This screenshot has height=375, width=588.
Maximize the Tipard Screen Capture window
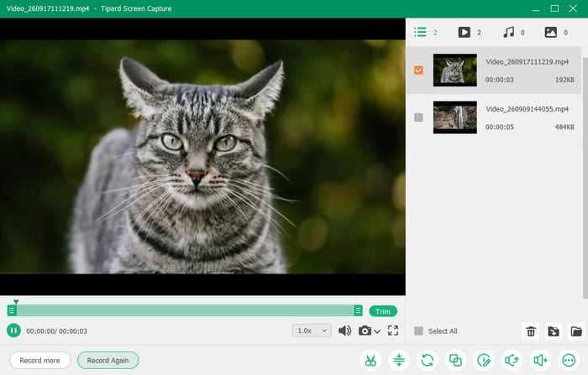coord(554,8)
